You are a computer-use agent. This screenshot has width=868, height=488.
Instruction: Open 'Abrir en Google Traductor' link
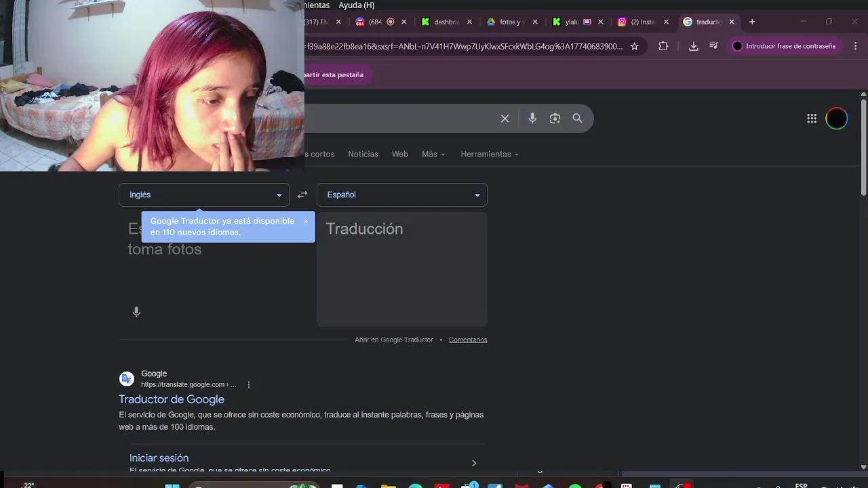[x=393, y=340]
